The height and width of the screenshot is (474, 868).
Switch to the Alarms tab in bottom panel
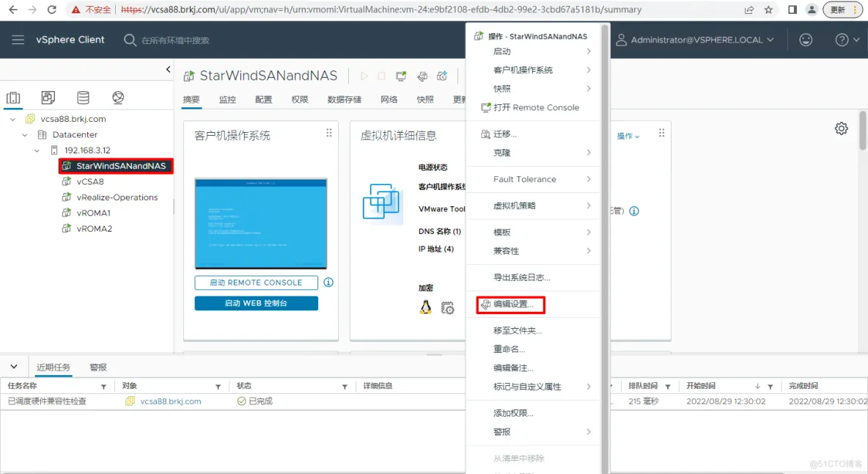pos(98,367)
